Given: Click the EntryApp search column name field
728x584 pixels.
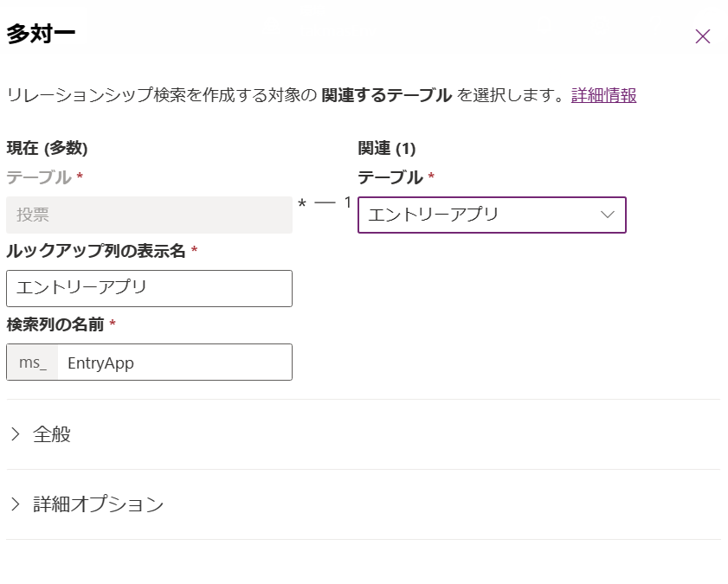Looking at the screenshot, I should tap(173, 363).
